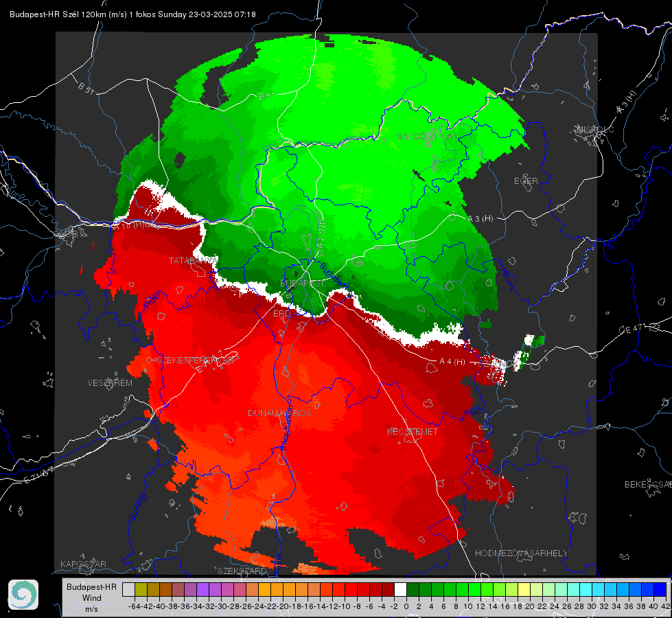672x618 pixels.
Task: Click the -64 value on legend scale
Action: [x=134, y=606]
